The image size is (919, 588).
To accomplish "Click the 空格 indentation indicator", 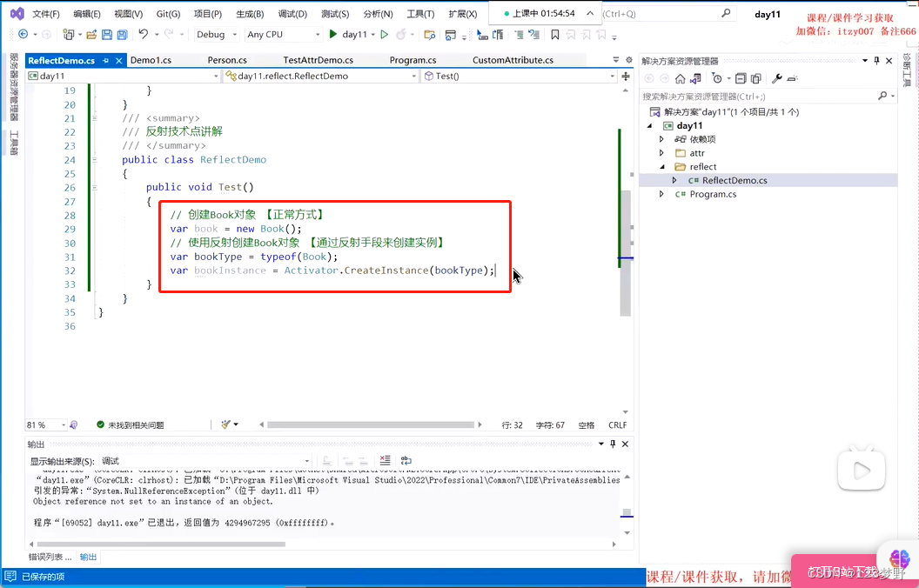I will coord(586,425).
